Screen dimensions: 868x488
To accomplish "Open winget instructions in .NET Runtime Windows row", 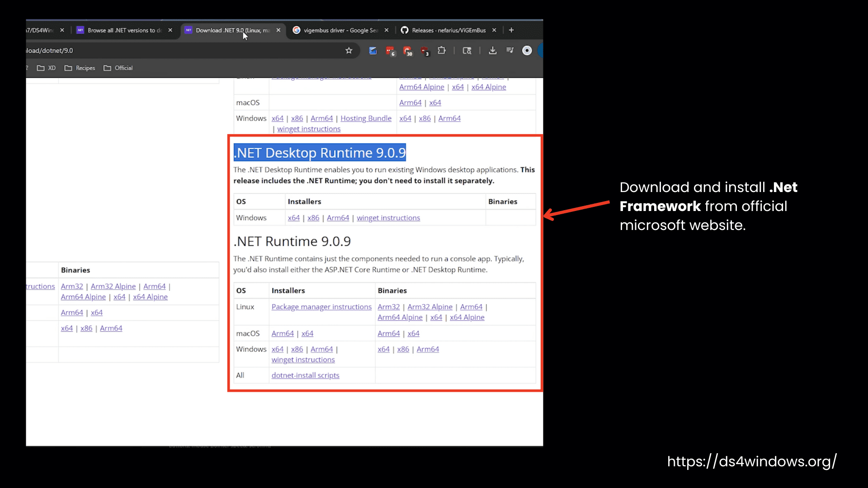I will (x=303, y=360).
